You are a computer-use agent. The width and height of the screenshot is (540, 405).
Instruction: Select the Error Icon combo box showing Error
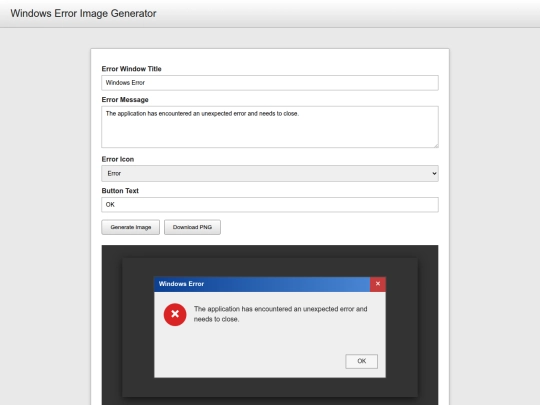tap(270, 174)
